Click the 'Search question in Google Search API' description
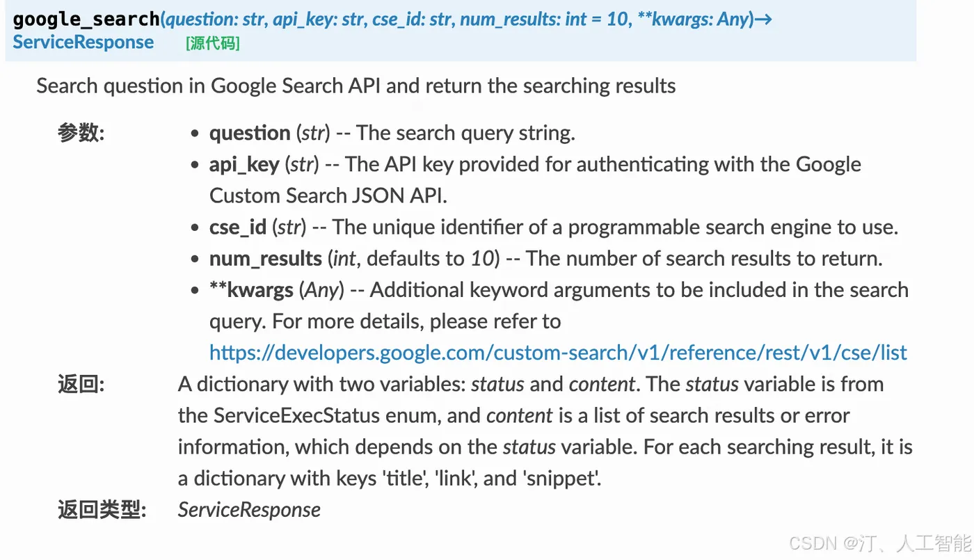974x560 pixels. click(x=356, y=86)
